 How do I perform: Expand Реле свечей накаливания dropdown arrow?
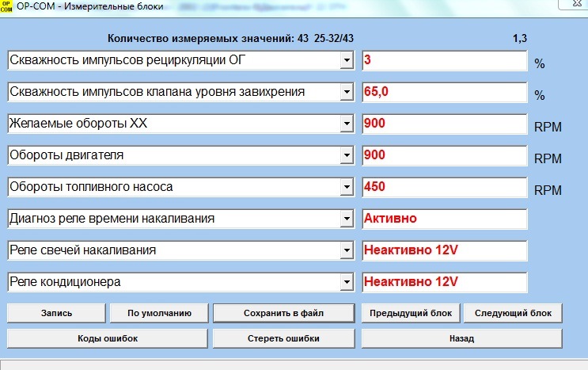[347, 250]
